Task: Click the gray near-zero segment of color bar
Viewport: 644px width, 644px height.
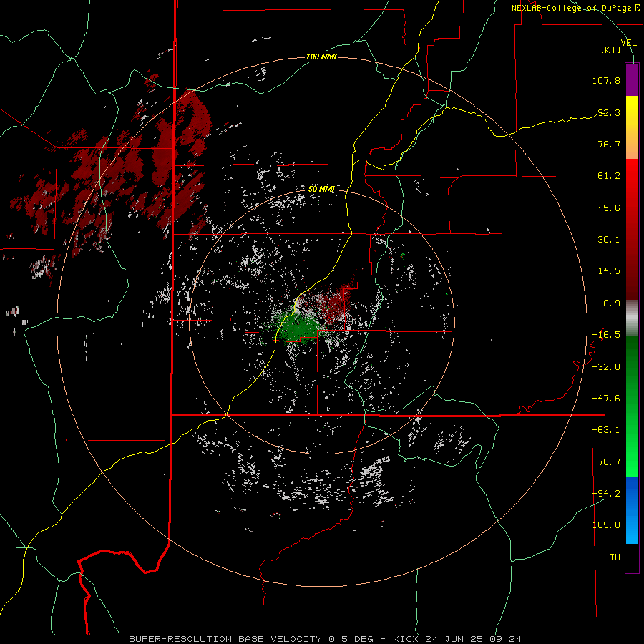Action: coord(632,318)
